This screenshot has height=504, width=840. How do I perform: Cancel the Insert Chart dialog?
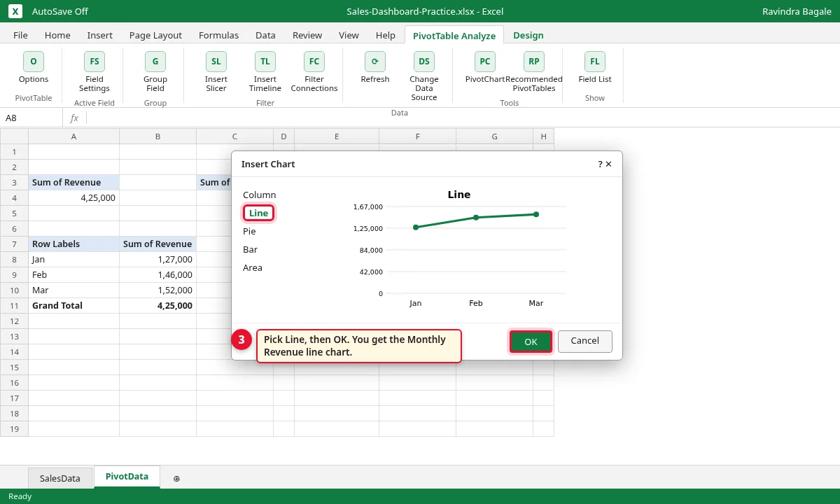click(585, 341)
